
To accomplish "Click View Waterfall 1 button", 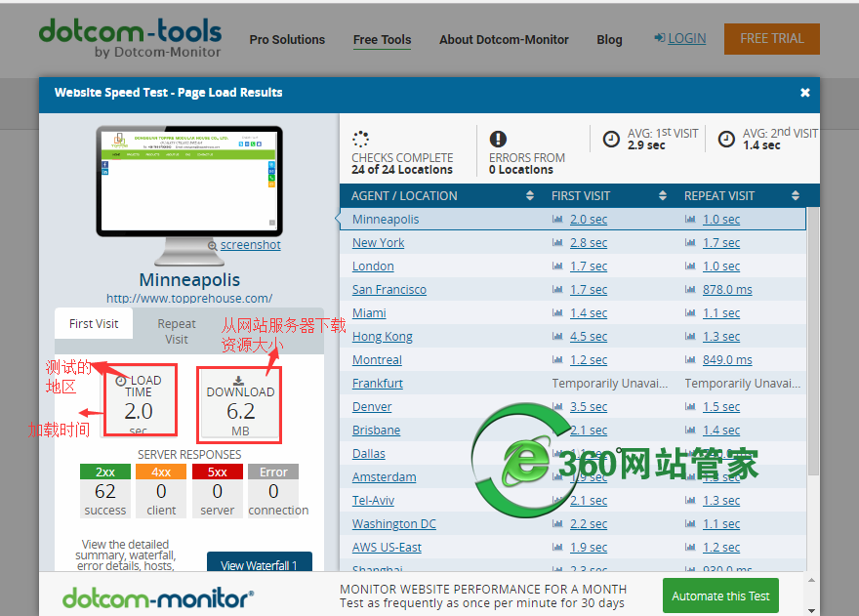I will point(259,562).
